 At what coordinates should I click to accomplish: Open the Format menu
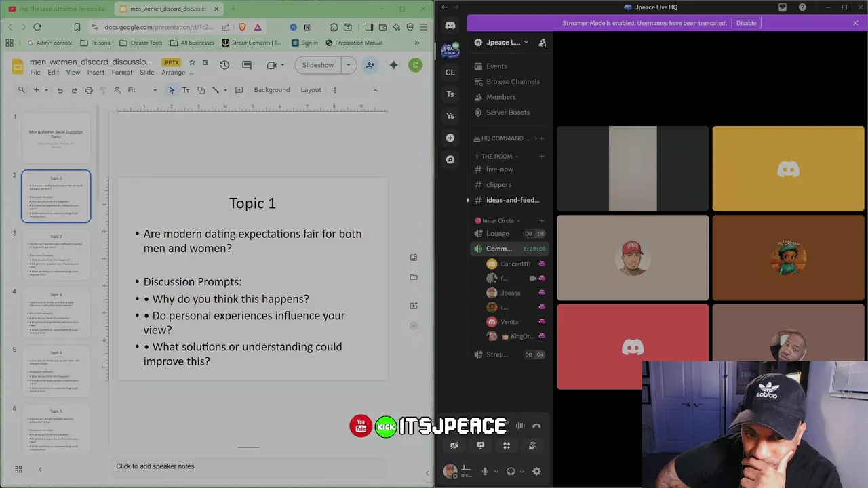[122, 73]
